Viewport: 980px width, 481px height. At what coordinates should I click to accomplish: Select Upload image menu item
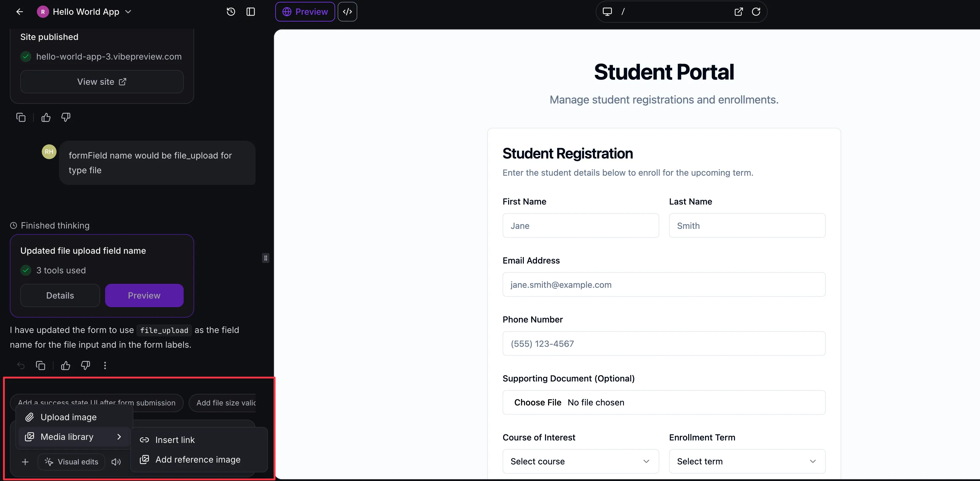click(74, 417)
